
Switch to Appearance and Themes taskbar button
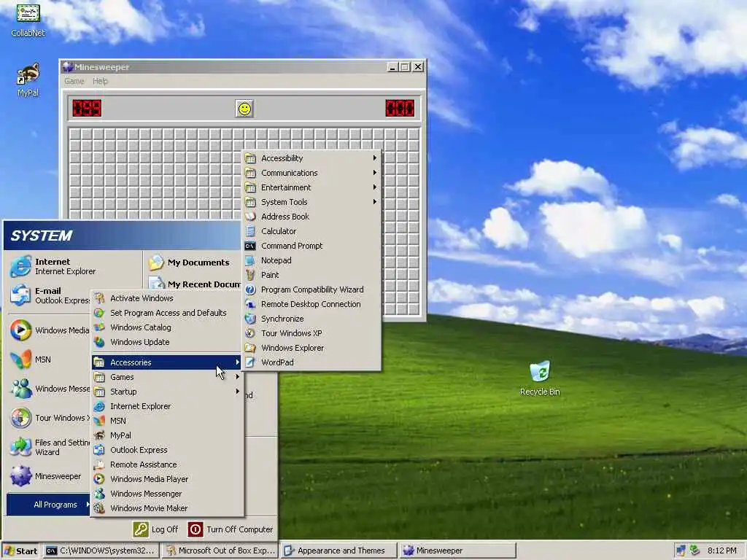click(x=338, y=551)
